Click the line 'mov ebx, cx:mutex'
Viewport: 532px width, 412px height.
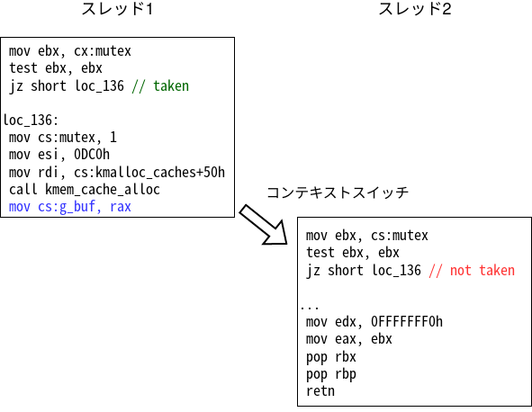(x=70, y=51)
